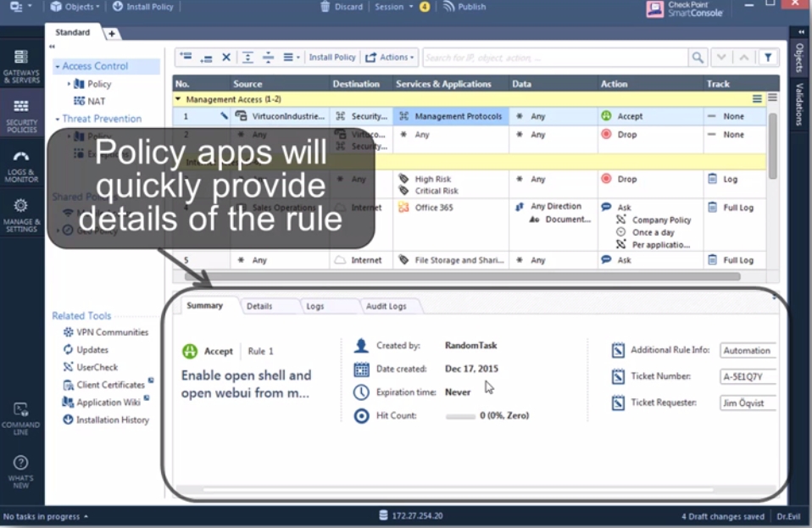
Task: Open the Command Line tool
Action: point(21,417)
